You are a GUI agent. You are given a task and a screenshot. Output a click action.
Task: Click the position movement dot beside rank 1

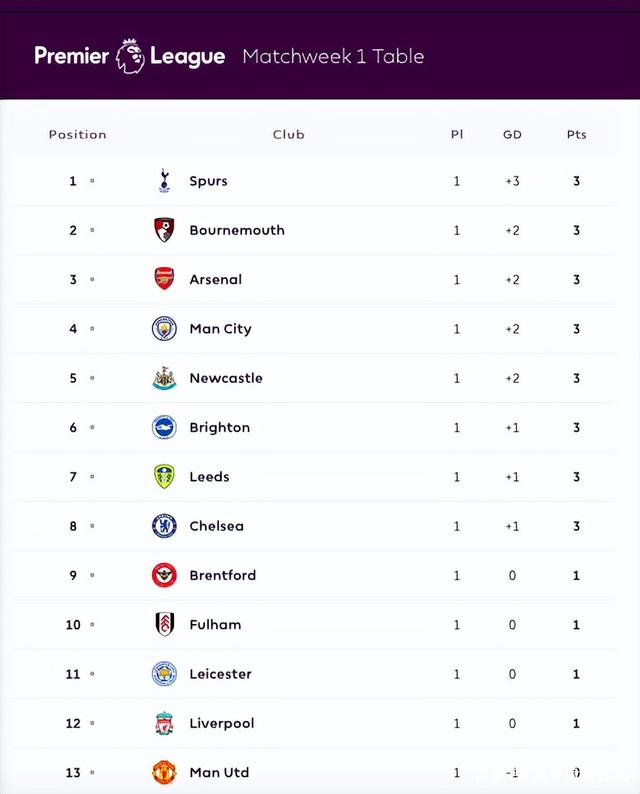tap(92, 181)
